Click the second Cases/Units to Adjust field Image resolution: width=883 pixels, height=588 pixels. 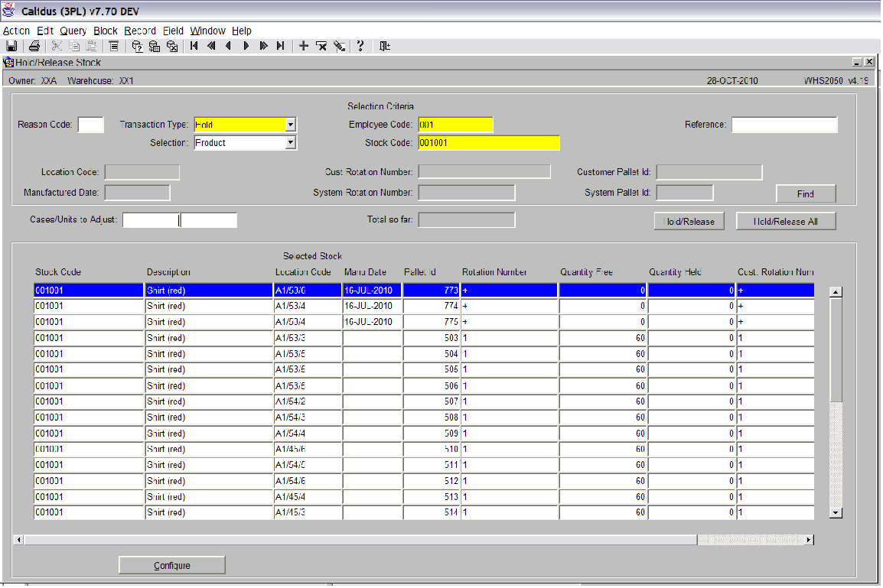(x=209, y=220)
